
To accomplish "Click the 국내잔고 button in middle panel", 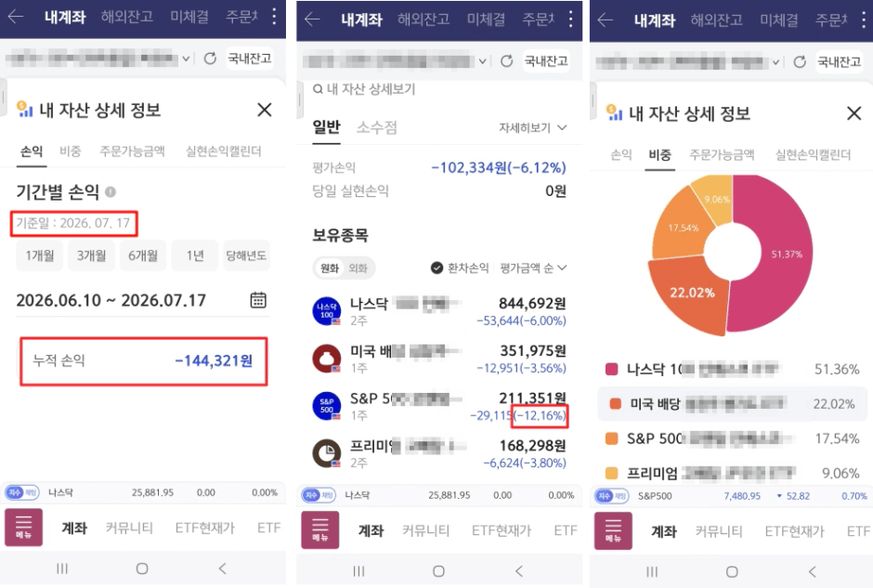I will (x=546, y=60).
